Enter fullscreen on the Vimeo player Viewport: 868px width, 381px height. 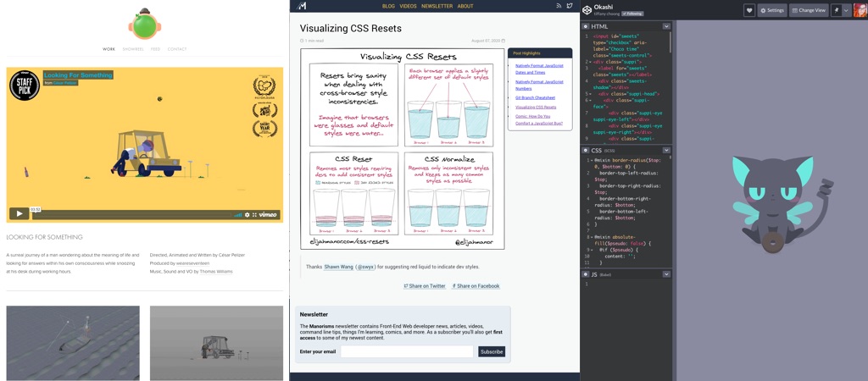pos(254,214)
